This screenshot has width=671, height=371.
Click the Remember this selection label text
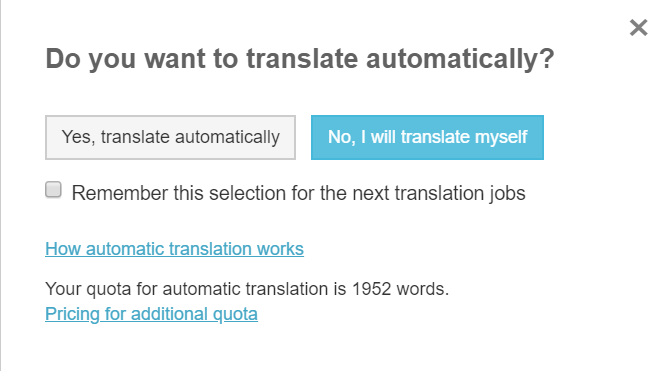point(298,193)
